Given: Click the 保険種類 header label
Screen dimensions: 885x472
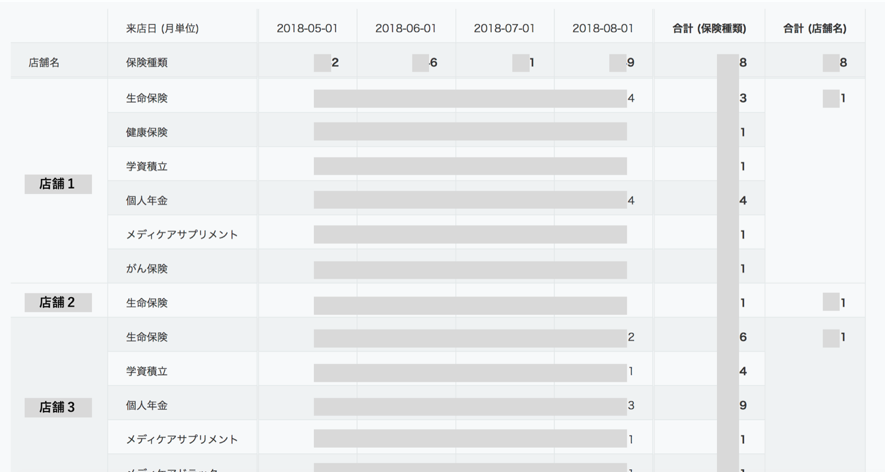Looking at the screenshot, I should point(147,62).
